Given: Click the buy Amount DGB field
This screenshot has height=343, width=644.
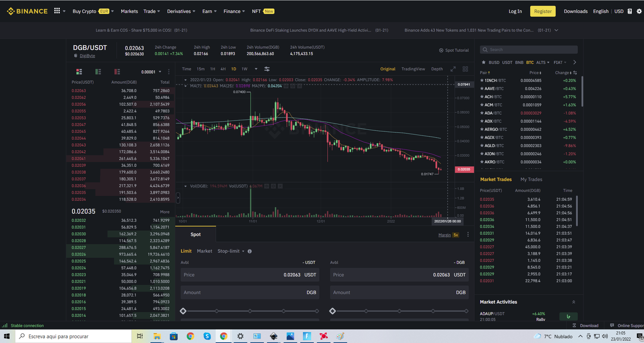Looking at the screenshot, I should [250, 292].
